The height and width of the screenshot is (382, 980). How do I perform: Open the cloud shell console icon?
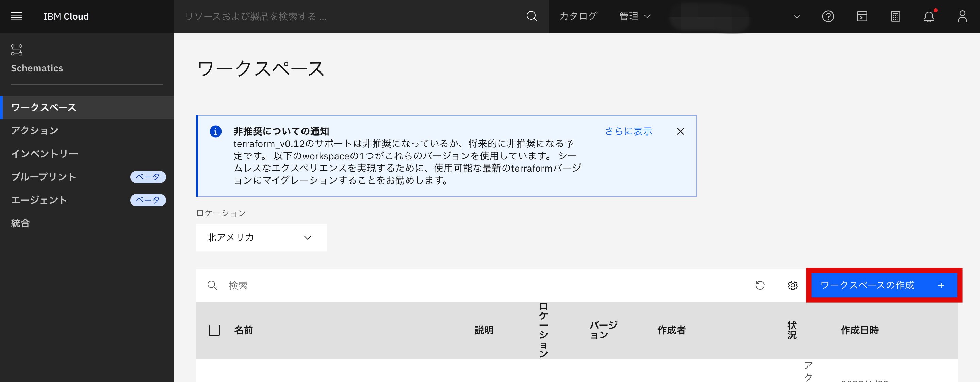click(x=862, y=16)
